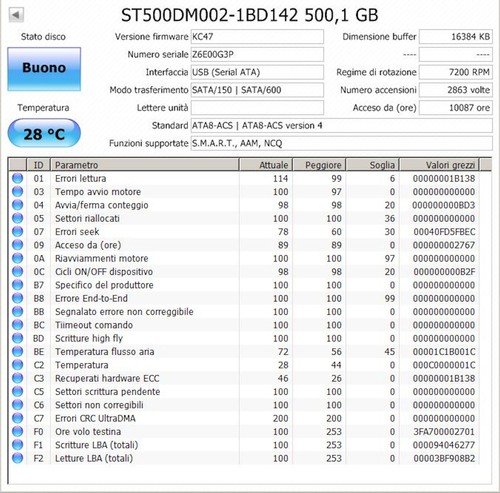Click the Numero seriale field Z6E00G3P

pos(257,54)
